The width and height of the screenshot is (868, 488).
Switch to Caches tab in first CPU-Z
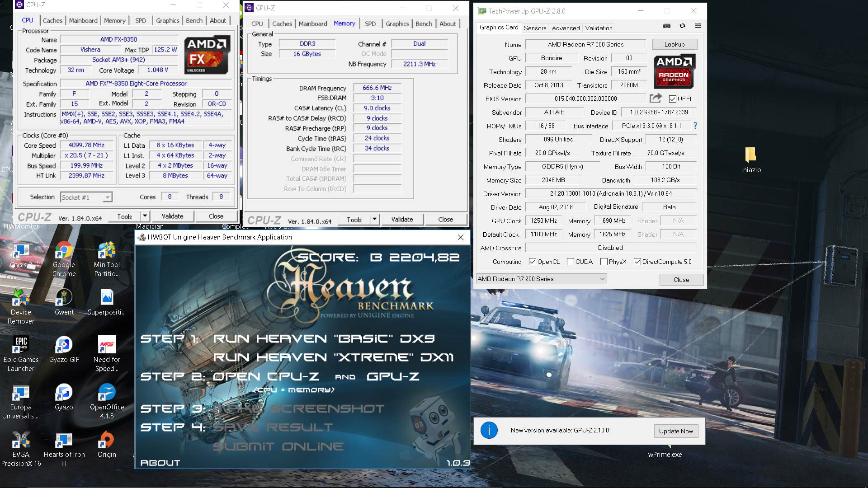52,20
